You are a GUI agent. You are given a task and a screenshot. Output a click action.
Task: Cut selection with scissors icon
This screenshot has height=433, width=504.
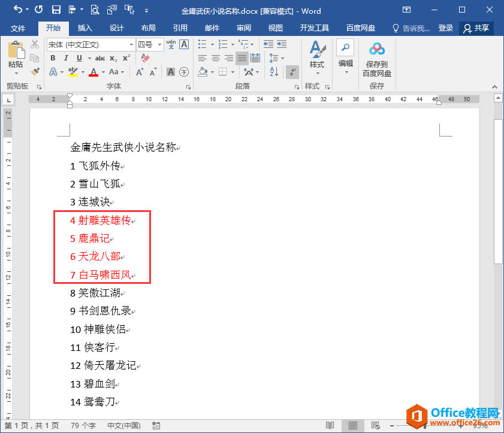click(x=35, y=44)
